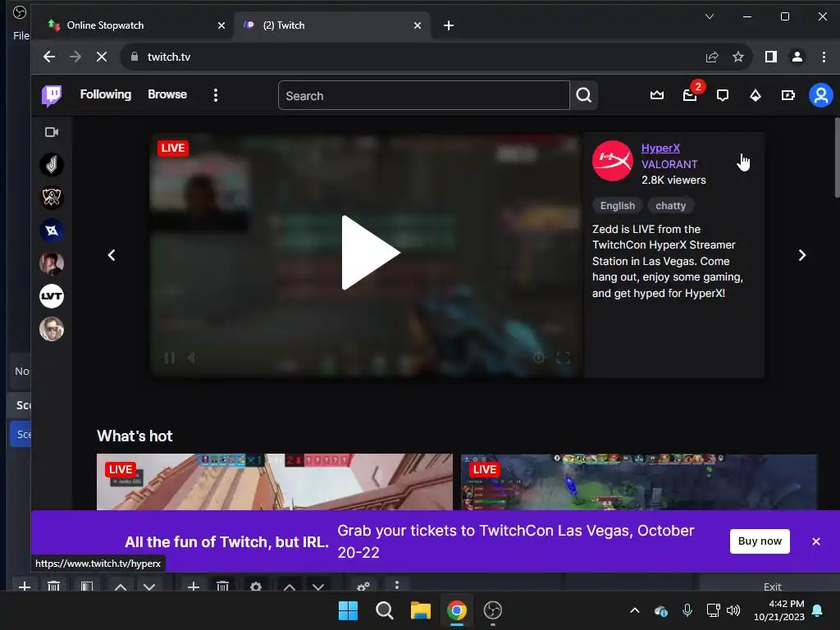840x630 pixels.
Task: Open the Sentinels channel in sidebar
Action: click(52, 164)
